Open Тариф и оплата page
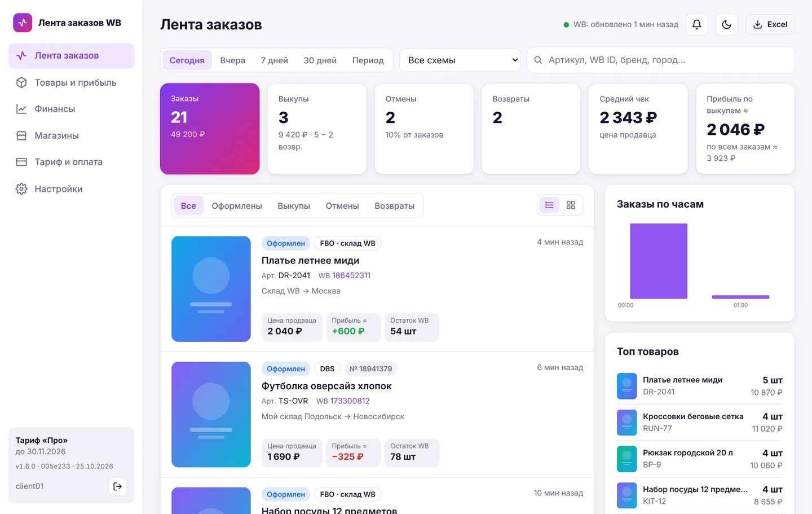Viewport: 812px width, 514px height. click(71, 162)
